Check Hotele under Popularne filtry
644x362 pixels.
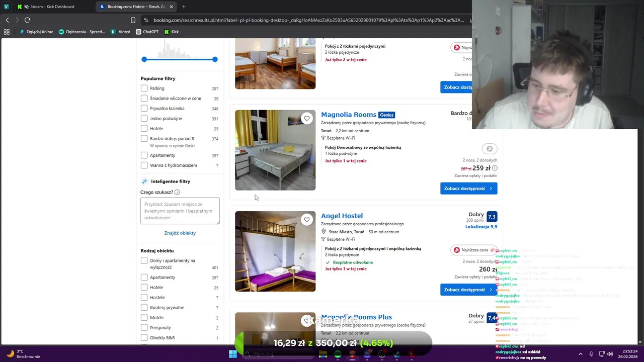point(144,129)
